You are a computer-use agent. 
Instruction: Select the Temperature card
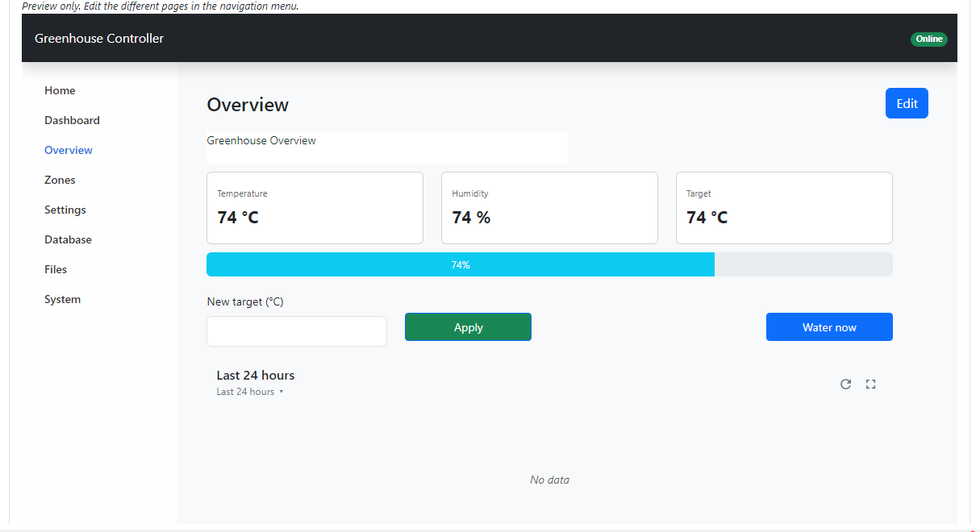tap(315, 208)
